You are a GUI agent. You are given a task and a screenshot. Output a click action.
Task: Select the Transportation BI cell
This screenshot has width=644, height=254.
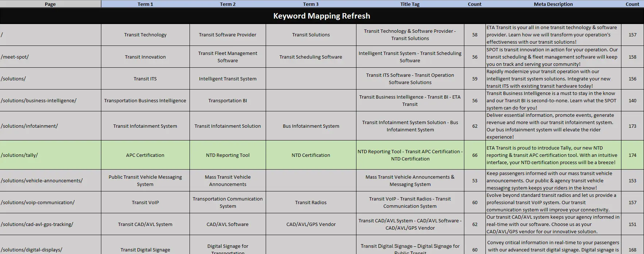[227, 100]
